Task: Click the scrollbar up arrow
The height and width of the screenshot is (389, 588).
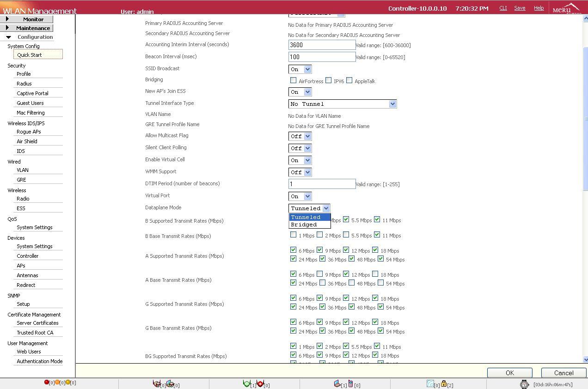Action: (x=586, y=18)
